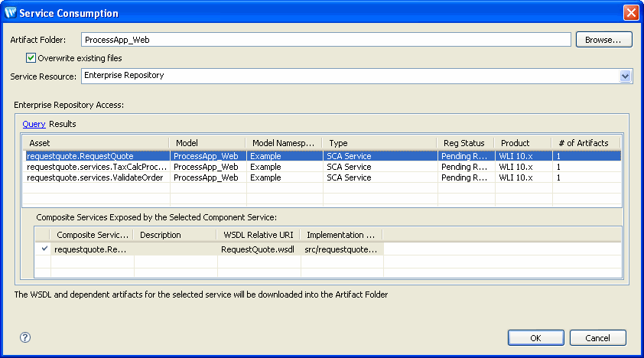Click the Service Consumption title bar icon
This screenshot has width=644, height=358.
pyautogui.click(x=11, y=13)
